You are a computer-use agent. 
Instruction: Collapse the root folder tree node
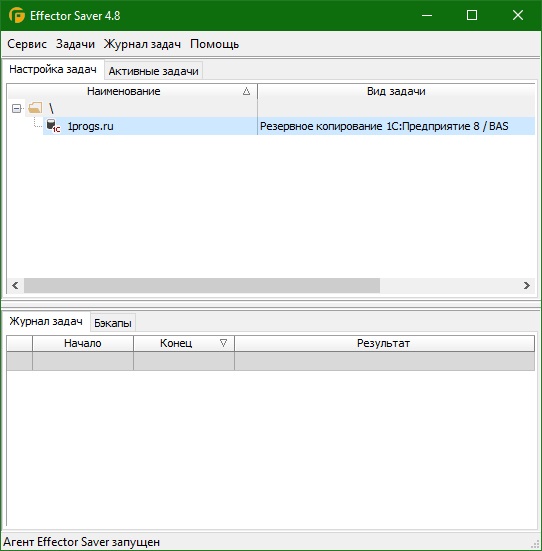(x=16, y=108)
